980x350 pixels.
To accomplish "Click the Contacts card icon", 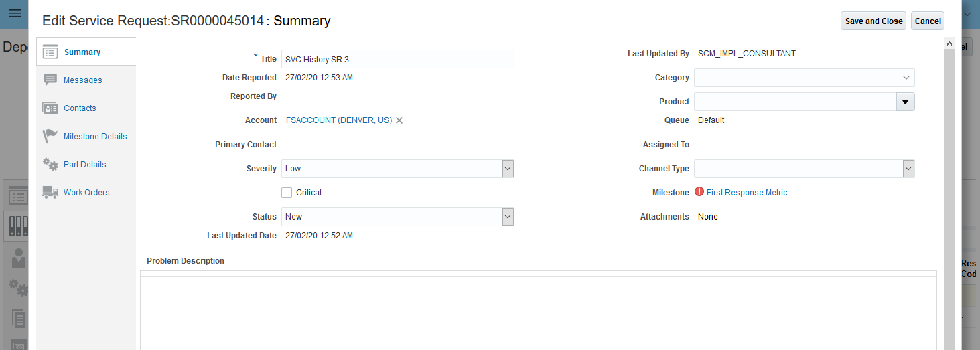I will pyautogui.click(x=50, y=108).
